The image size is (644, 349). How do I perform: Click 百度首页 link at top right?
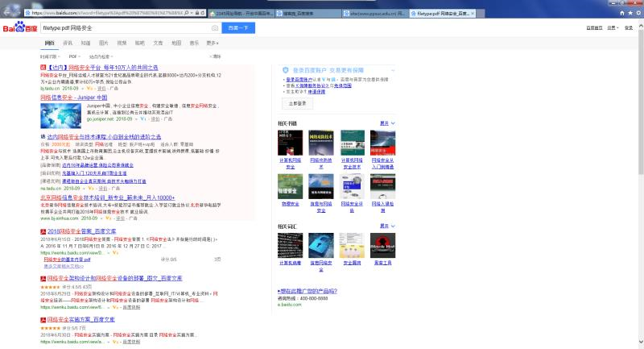click(x=594, y=28)
